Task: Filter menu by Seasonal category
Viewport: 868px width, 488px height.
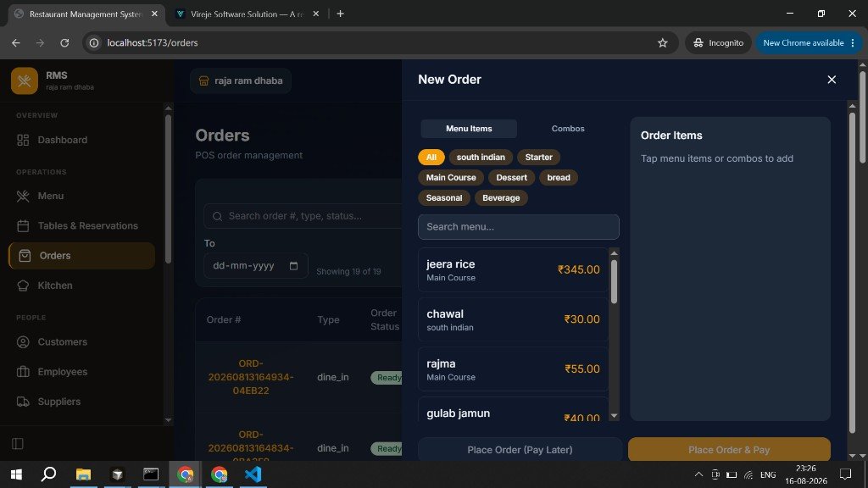Action: tap(444, 198)
